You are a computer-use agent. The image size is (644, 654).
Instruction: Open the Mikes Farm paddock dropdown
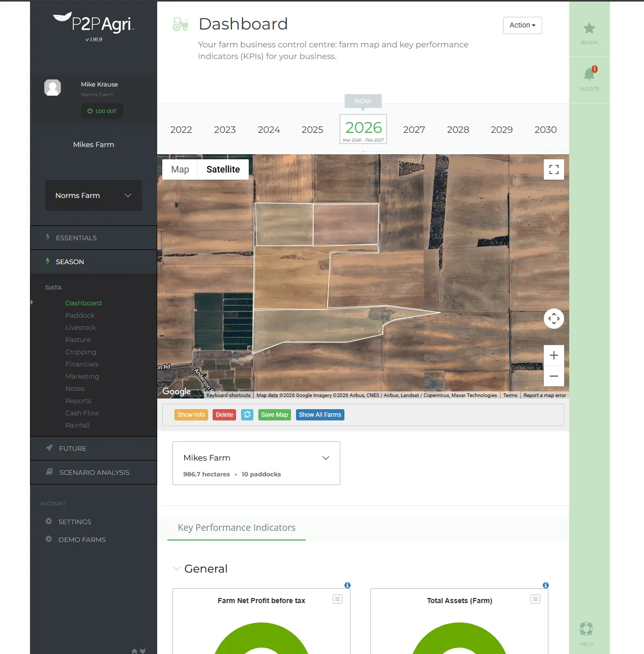tap(326, 458)
